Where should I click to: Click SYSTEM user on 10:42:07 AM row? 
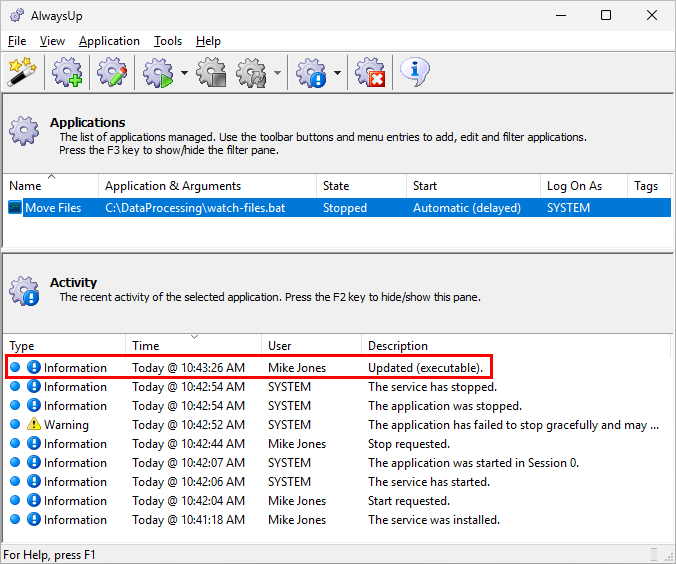pos(289,463)
